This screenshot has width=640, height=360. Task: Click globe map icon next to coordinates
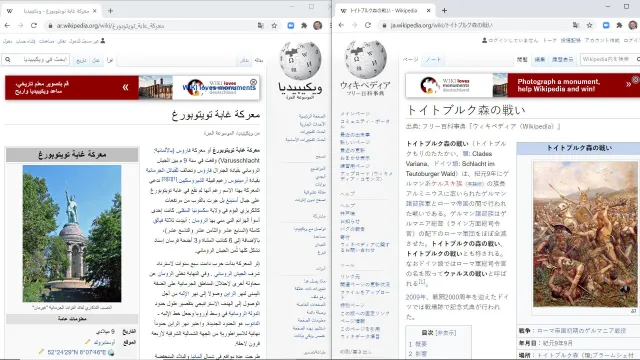[111, 352]
